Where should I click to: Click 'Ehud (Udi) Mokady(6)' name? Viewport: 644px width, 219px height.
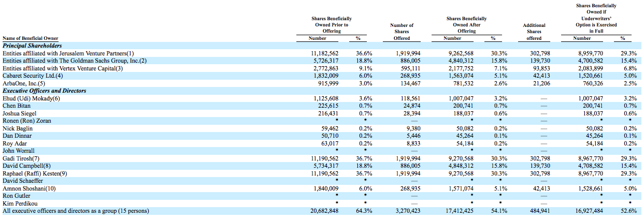[31, 98]
